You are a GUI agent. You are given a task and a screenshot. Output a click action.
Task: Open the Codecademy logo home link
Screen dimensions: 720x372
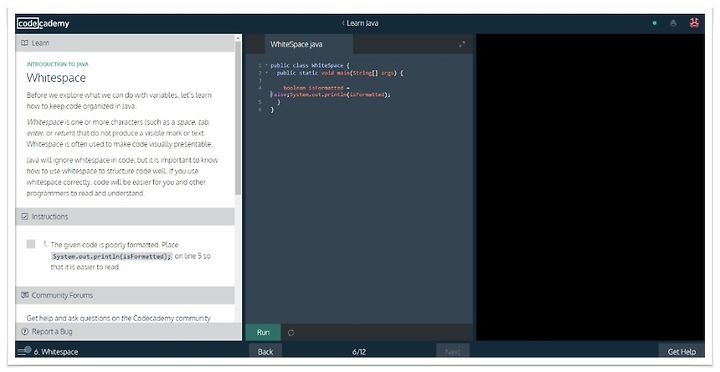(x=43, y=23)
